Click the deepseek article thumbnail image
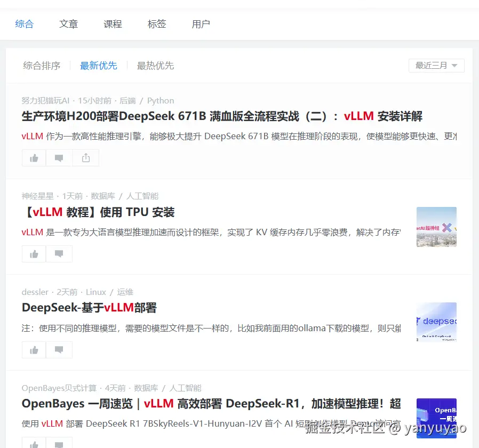 click(x=436, y=322)
